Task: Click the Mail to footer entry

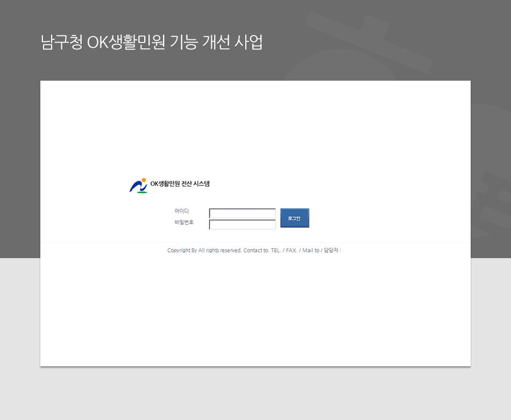Action: 310,251
